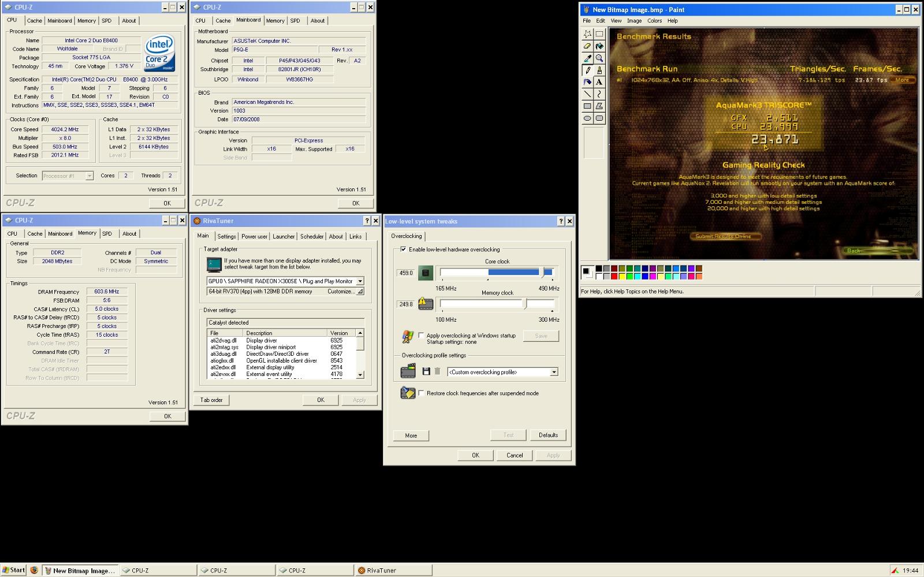The image size is (924, 577).
Task: Pick the Eraser tool in Paint
Action: (x=587, y=46)
